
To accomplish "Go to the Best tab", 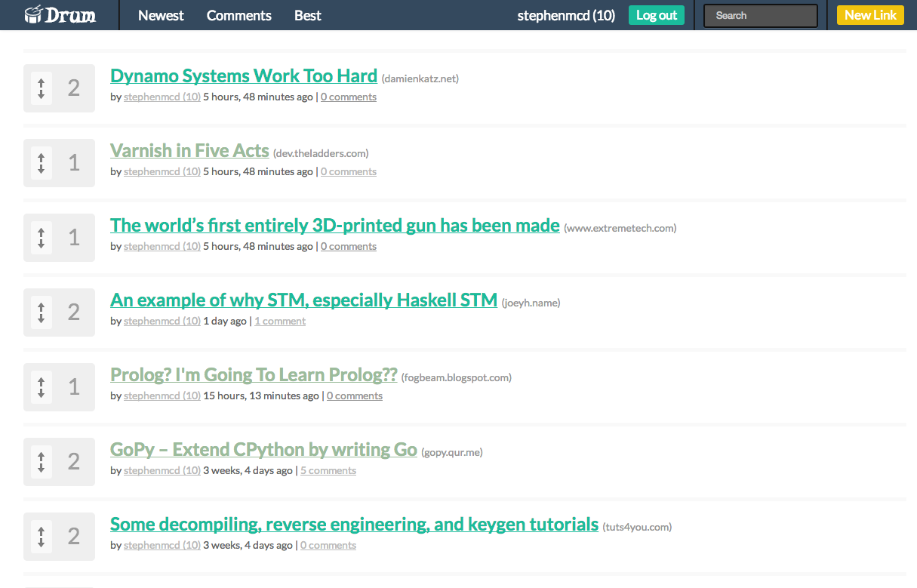I will click(307, 15).
